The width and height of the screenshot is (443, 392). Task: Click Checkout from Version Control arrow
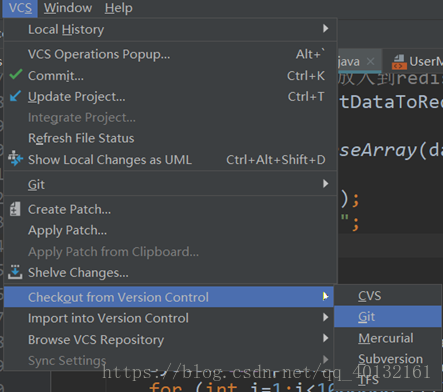pyautogui.click(x=326, y=296)
